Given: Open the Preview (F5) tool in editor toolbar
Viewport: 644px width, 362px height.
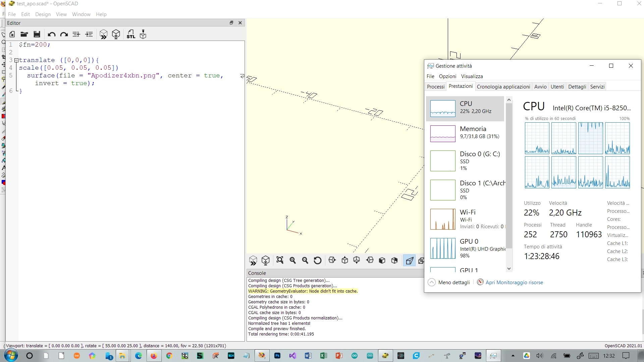Looking at the screenshot, I should click(103, 34).
